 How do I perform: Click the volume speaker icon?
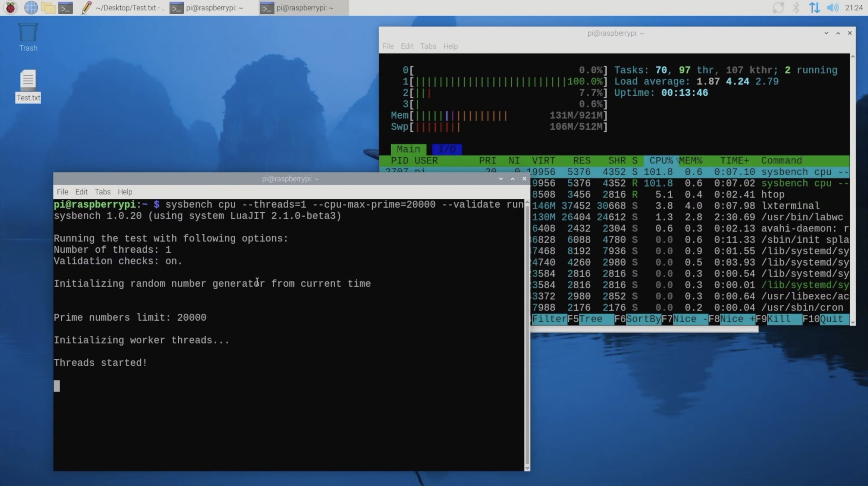tap(832, 7)
